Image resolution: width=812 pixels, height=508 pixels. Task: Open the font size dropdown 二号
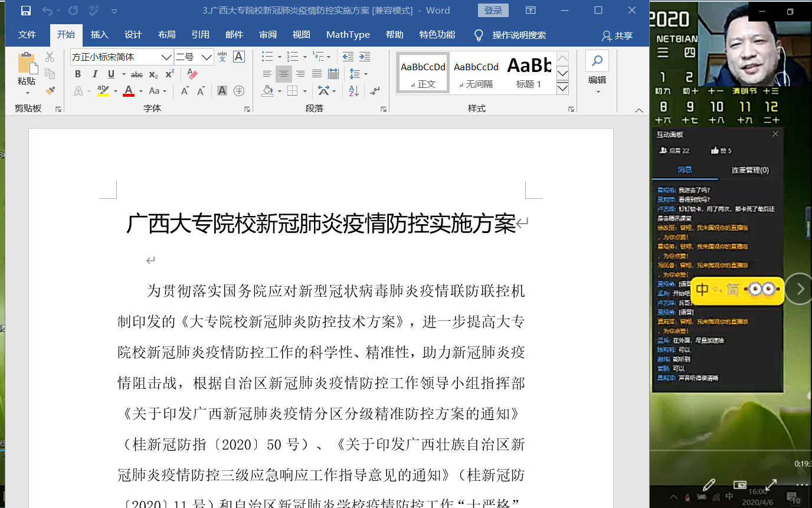click(207, 57)
